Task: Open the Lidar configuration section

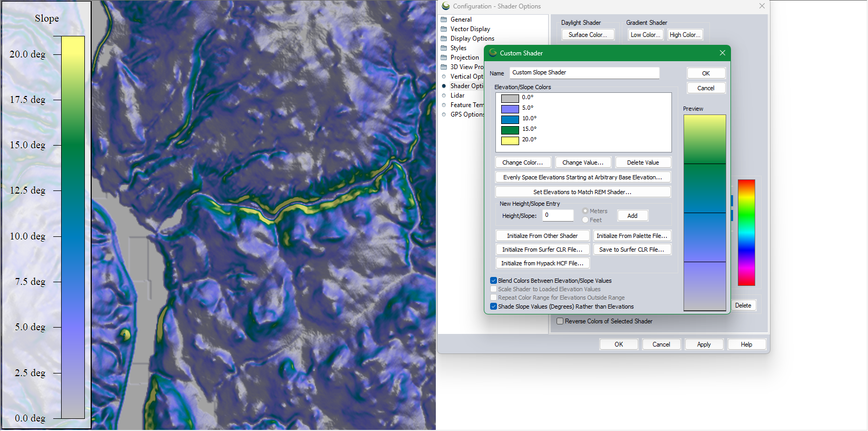Action: coord(457,95)
